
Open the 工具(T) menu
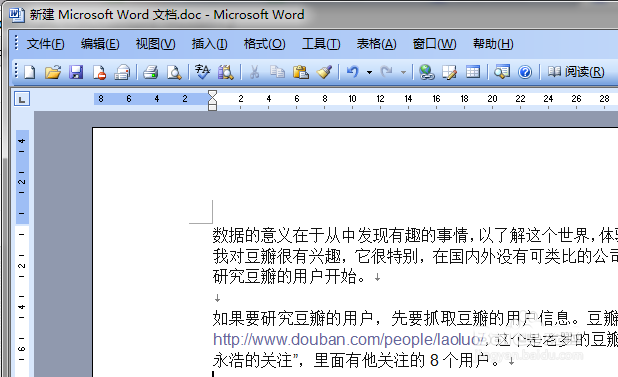tap(321, 44)
